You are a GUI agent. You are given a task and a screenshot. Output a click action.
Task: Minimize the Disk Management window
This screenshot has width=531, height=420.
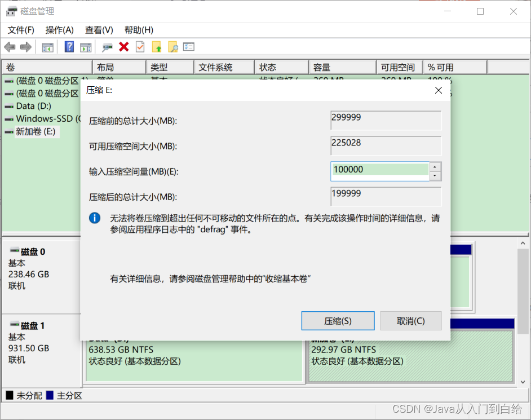point(448,11)
